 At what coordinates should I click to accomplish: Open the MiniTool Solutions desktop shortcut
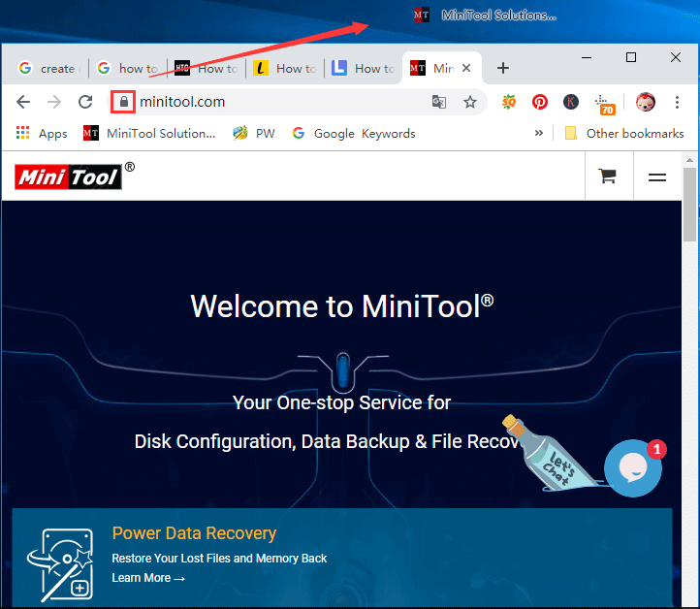[485, 16]
